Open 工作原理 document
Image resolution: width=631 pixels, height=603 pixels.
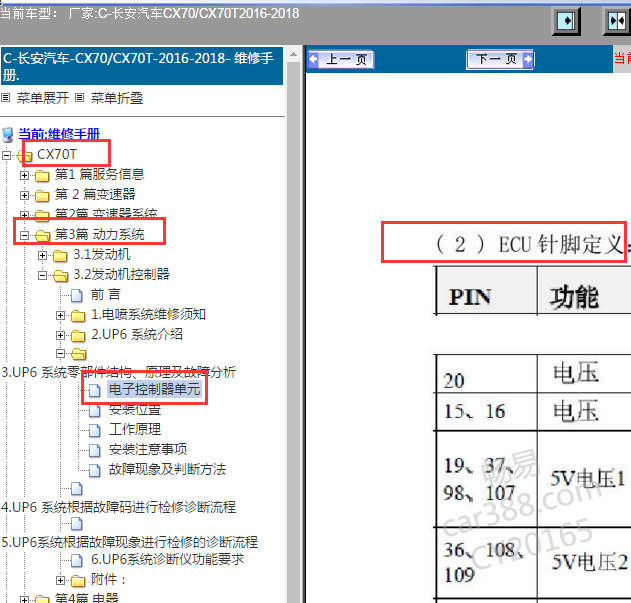tap(135, 429)
